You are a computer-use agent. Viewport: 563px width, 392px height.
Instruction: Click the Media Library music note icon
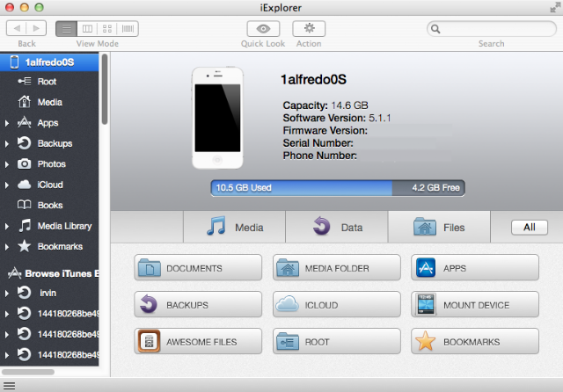pyautogui.click(x=25, y=226)
